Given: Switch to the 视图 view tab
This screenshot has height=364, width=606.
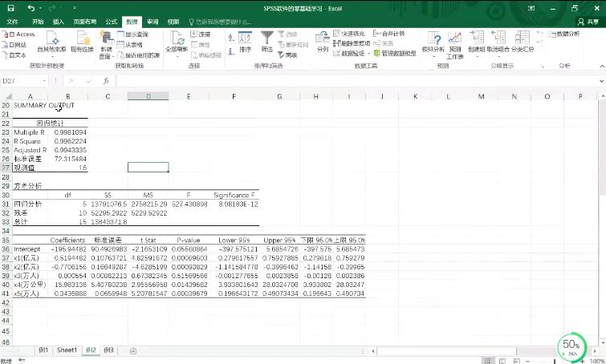Looking at the screenshot, I should point(173,22).
